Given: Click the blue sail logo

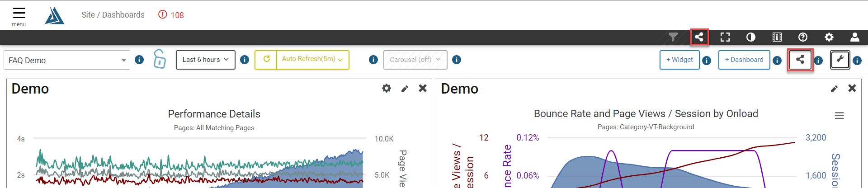Looking at the screenshot, I should (x=55, y=16).
